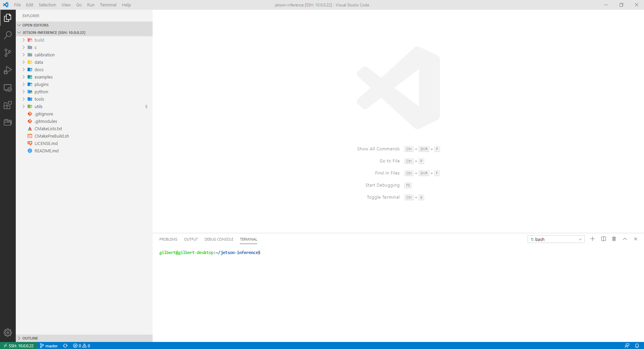Open the Remote Explorer view icon
The height and width of the screenshot is (349, 644).
pyautogui.click(x=8, y=88)
